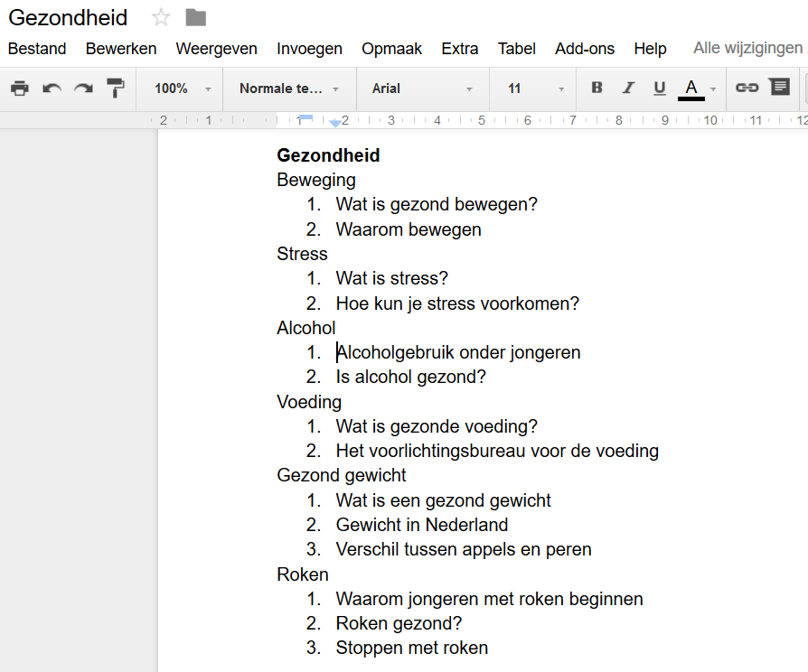808x672 pixels.
Task: Open the Weergeven menu
Action: (216, 49)
